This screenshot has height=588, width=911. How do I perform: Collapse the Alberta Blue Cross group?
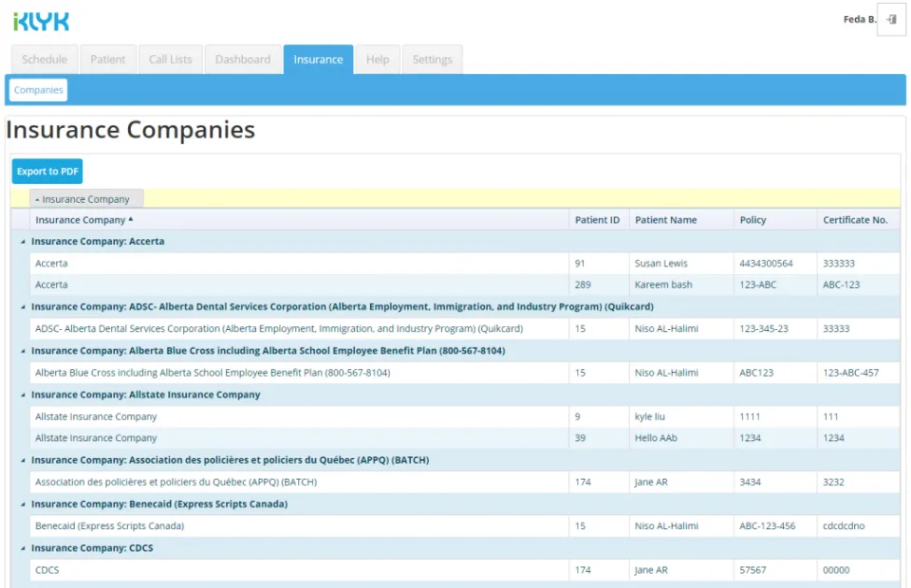click(x=23, y=351)
